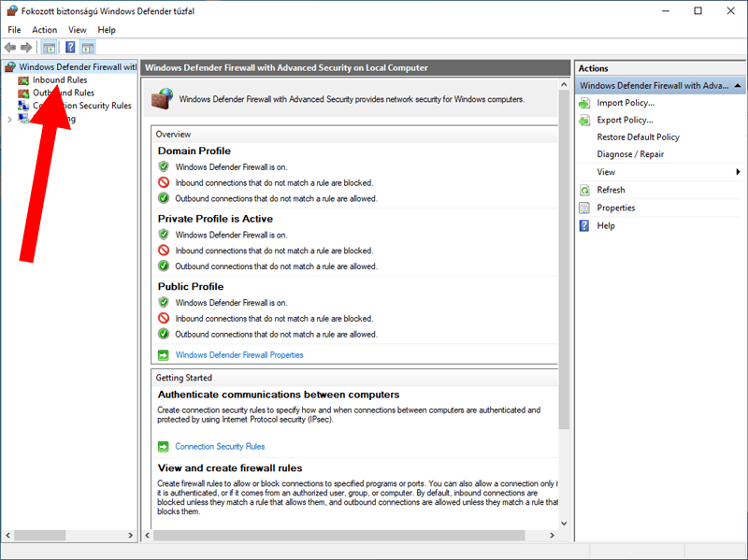This screenshot has height=560, width=748.
Task: Click the brick-wall icon beside Inbound Rules
Action: (23, 80)
